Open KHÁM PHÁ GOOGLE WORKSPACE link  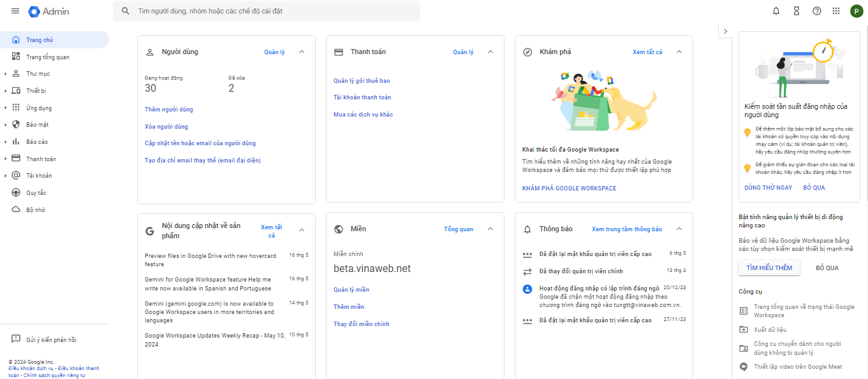pos(569,189)
